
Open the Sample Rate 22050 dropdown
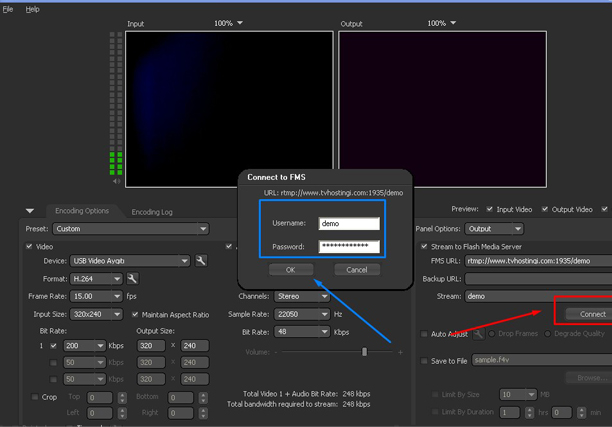[302, 314]
